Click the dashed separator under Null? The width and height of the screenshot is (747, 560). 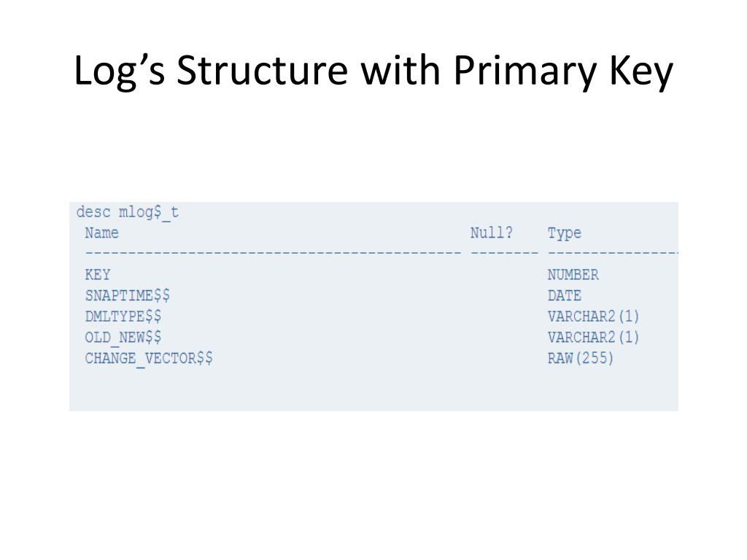pos(504,253)
